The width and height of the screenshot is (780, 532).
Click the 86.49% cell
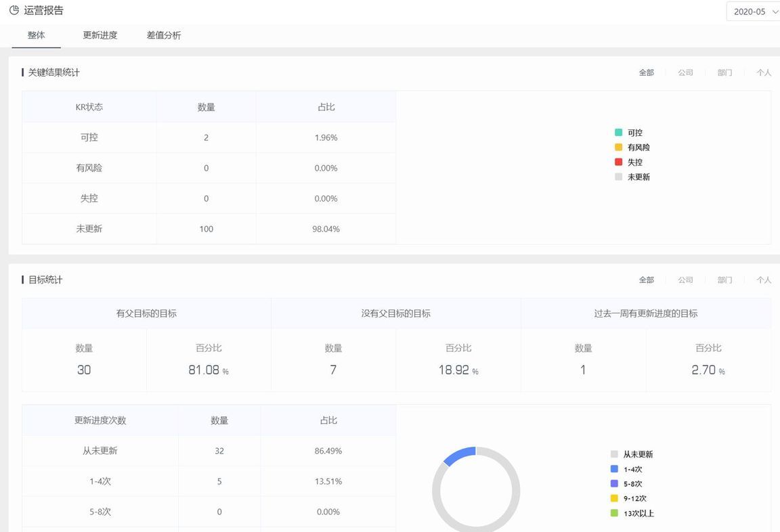point(328,451)
